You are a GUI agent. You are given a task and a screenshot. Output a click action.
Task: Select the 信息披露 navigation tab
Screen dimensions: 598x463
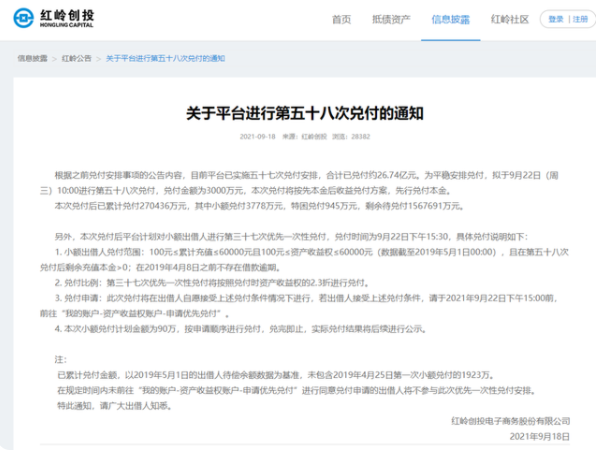click(x=450, y=19)
